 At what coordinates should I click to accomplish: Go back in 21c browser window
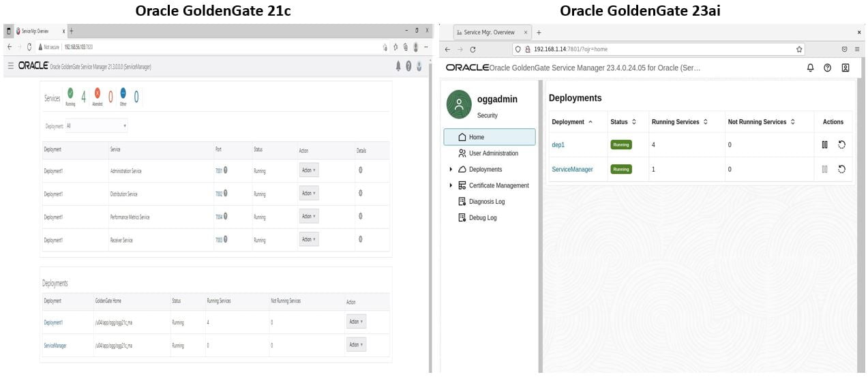point(9,47)
